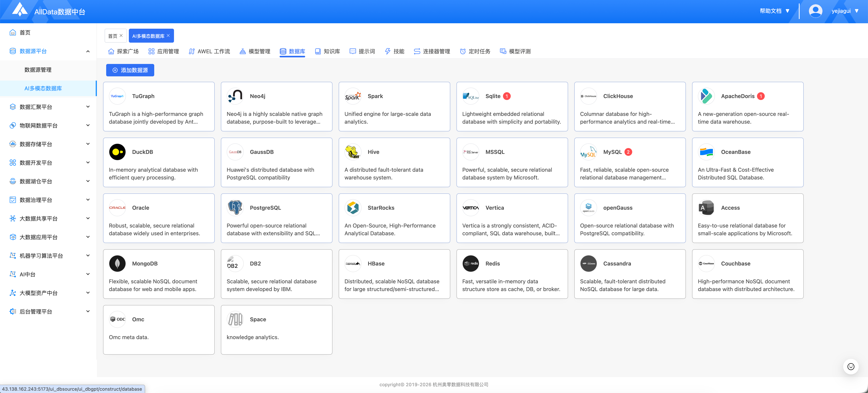Open the 帮助文档 dropdown
The width and height of the screenshot is (868, 393).
tap(774, 11)
